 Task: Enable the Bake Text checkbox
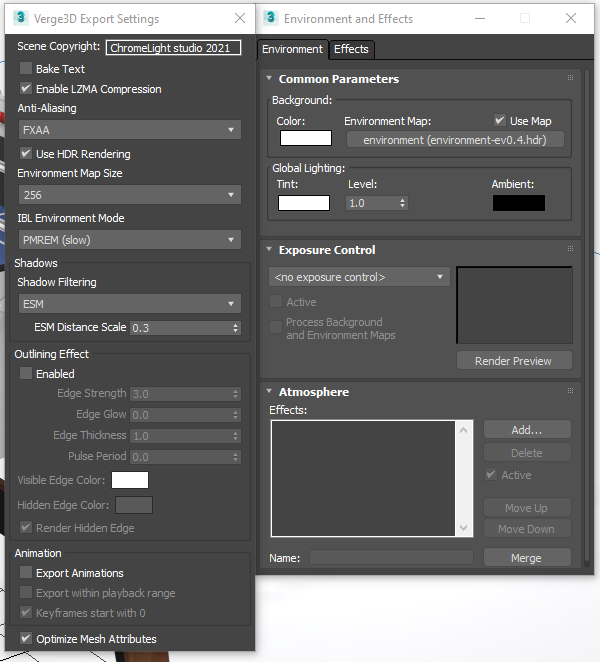pyautogui.click(x=26, y=68)
